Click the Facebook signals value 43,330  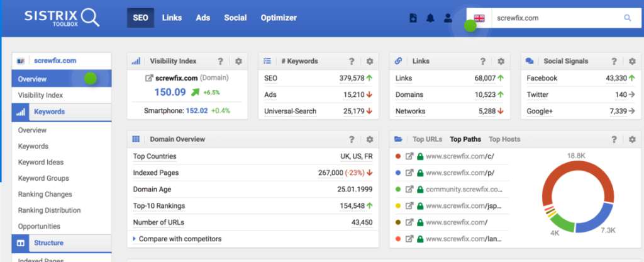[x=616, y=78]
